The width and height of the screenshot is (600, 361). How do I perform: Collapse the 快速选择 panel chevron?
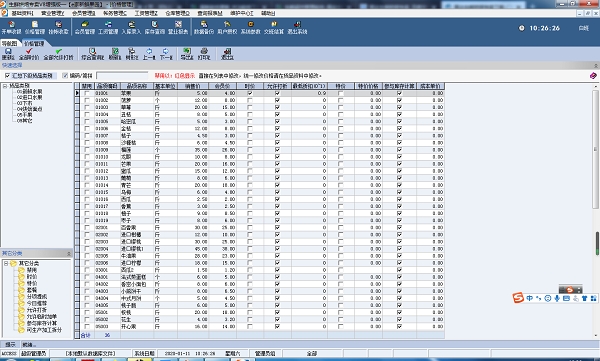[596, 65]
